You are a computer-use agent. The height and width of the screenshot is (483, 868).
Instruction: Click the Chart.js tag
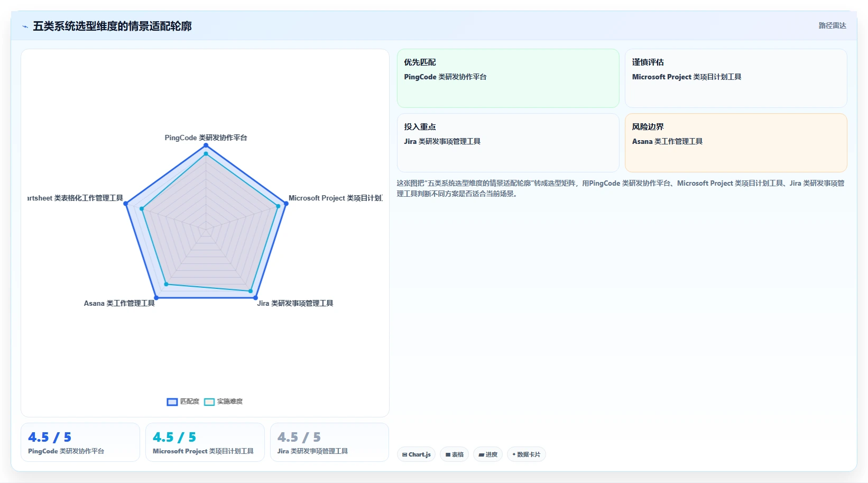pyautogui.click(x=416, y=454)
